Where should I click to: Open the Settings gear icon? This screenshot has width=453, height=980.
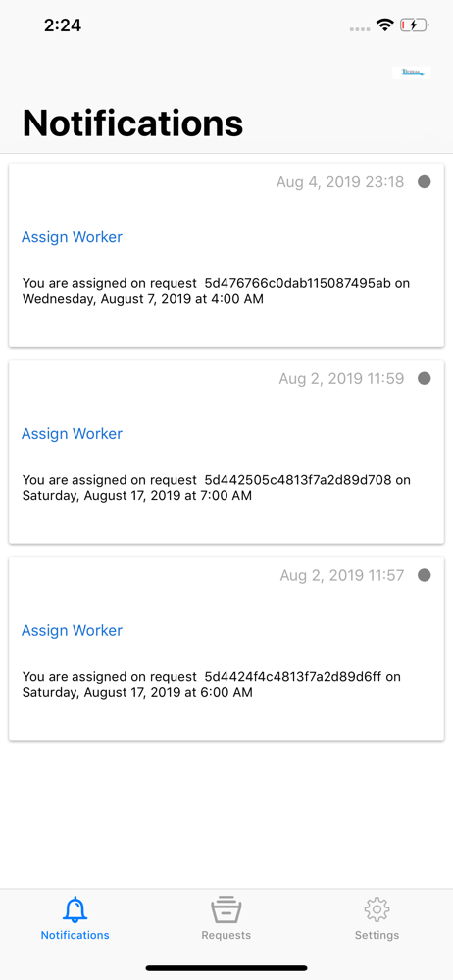click(377, 909)
